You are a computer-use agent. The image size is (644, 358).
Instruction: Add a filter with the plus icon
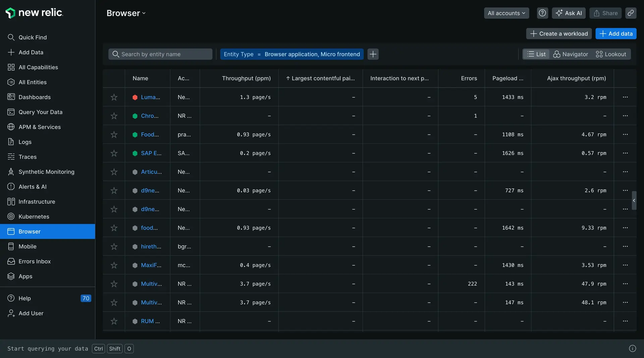point(373,54)
